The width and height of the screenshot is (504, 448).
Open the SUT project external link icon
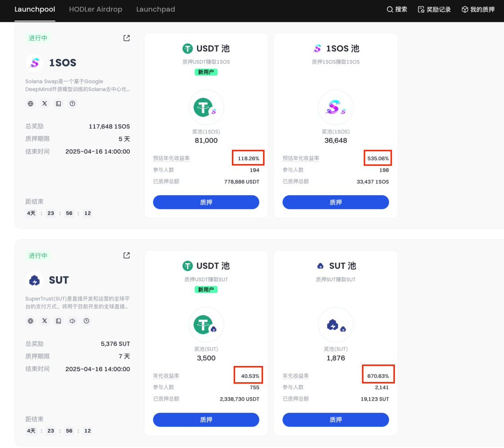coord(126,255)
